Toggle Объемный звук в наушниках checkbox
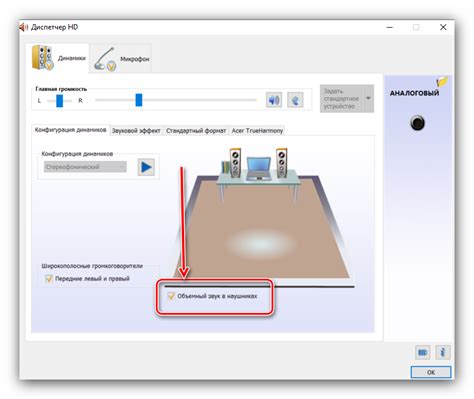The width and height of the screenshot is (474, 399). pyautogui.click(x=171, y=296)
